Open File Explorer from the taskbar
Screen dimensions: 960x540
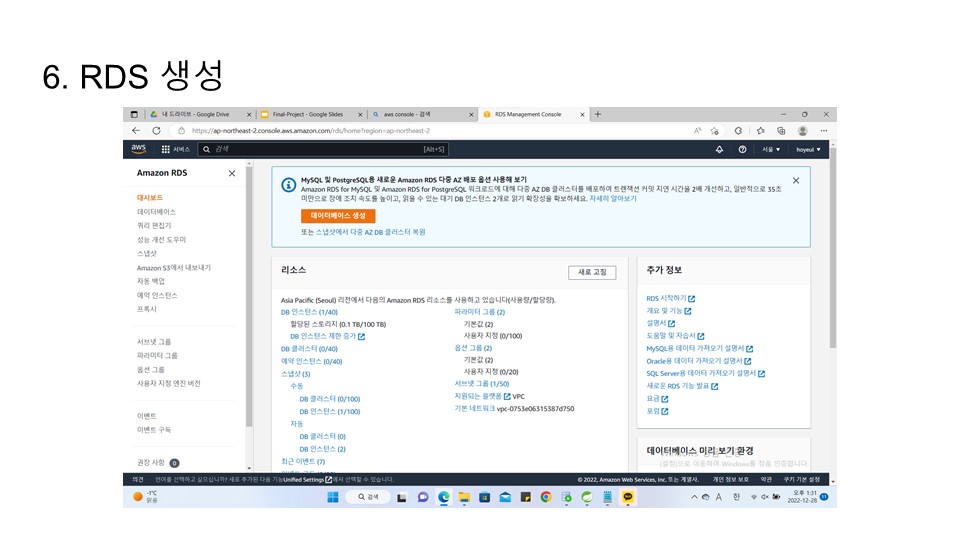(464, 497)
